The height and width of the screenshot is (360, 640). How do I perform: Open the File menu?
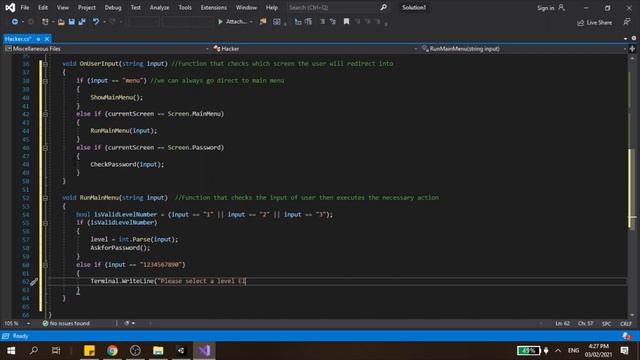[x=25, y=7]
